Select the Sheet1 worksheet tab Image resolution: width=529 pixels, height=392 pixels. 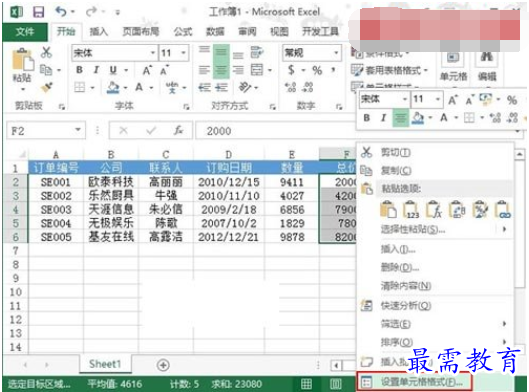(x=105, y=364)
